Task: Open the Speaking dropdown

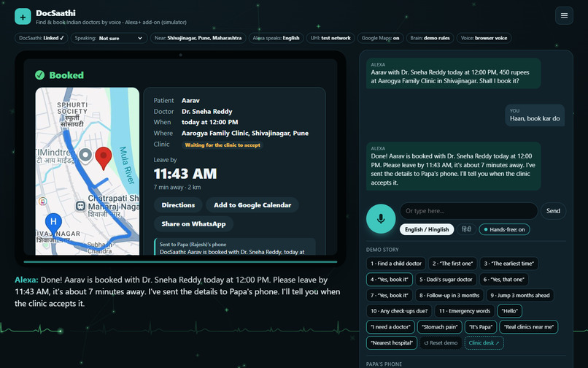Action: pyautogui.click(x=109, y=38)
